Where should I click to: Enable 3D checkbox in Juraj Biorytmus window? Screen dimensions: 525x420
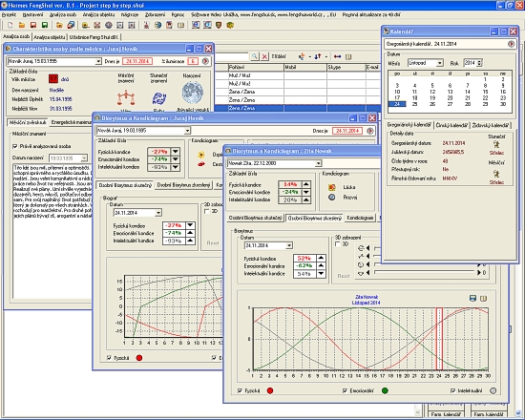point(206,211)
